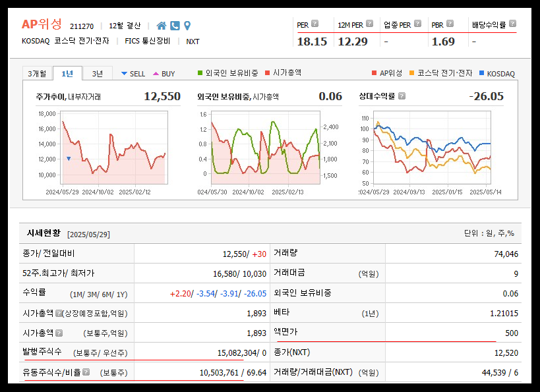Click the map location pin icon
This screenshot has width=540, height=392.
click(x=187, y=26)
